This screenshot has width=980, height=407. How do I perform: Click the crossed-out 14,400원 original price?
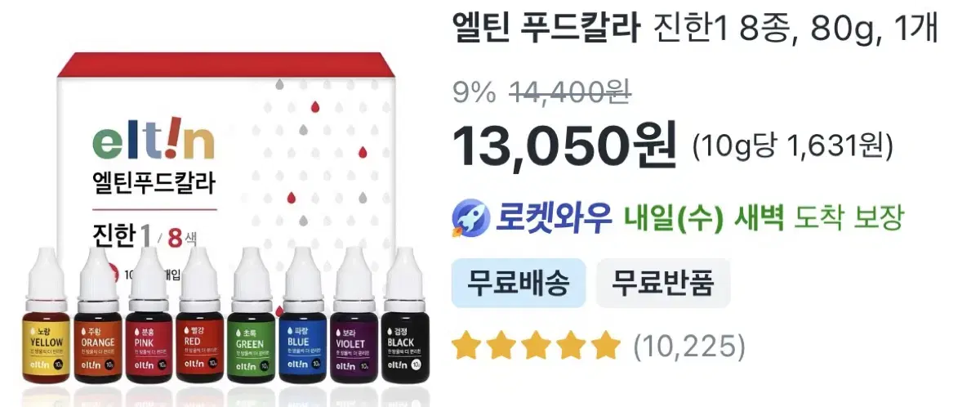click(568, 94)
